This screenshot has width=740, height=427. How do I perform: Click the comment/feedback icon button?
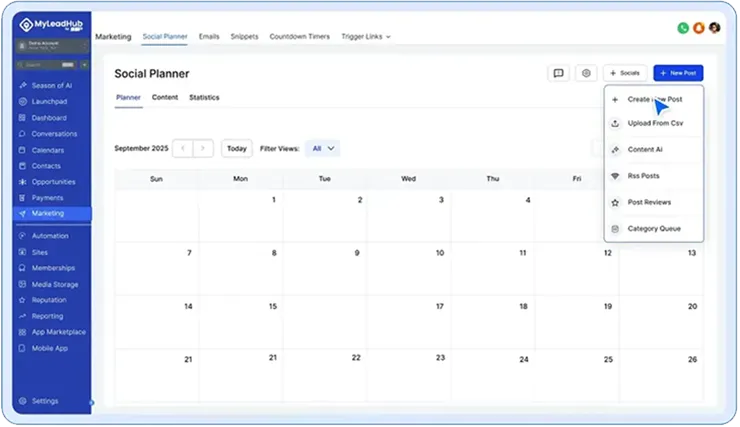pyautogui.click(x=558, y=73)
